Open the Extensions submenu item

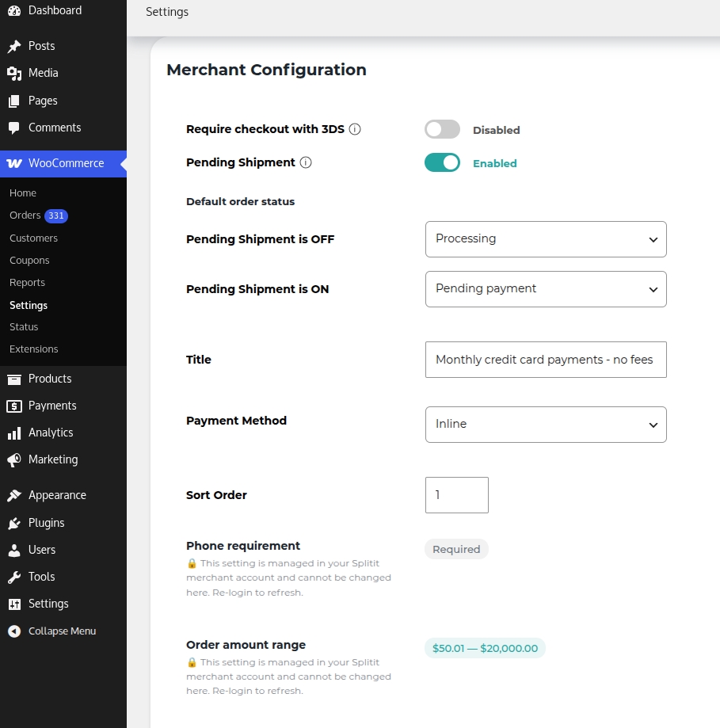(33, 349)
